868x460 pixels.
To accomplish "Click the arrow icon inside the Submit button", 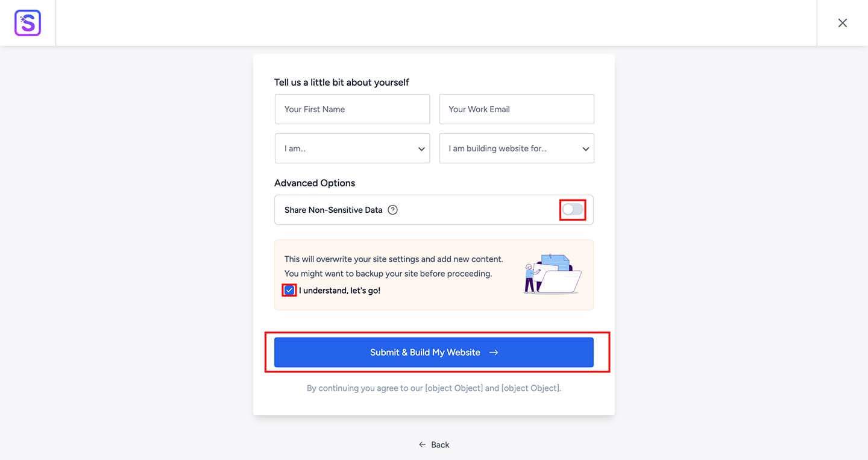I will pos(494,353).
